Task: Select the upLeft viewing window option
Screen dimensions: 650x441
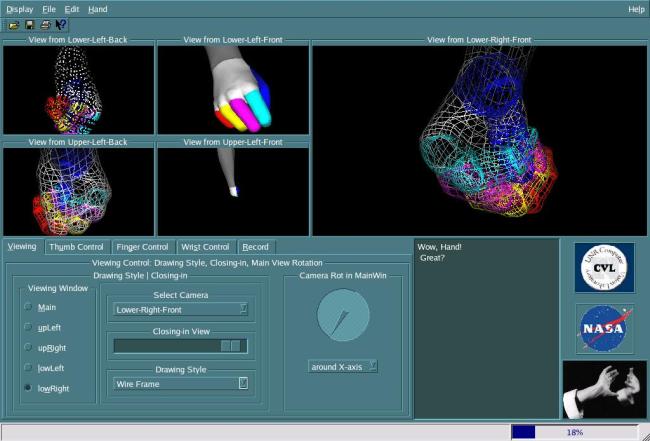Action: coord(27,327)
